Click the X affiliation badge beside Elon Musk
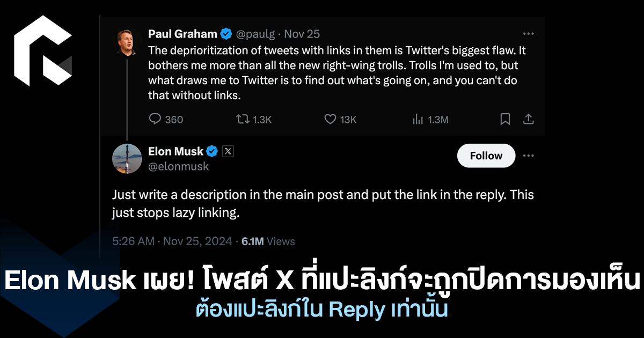The image size is (644, 338). 228,152
